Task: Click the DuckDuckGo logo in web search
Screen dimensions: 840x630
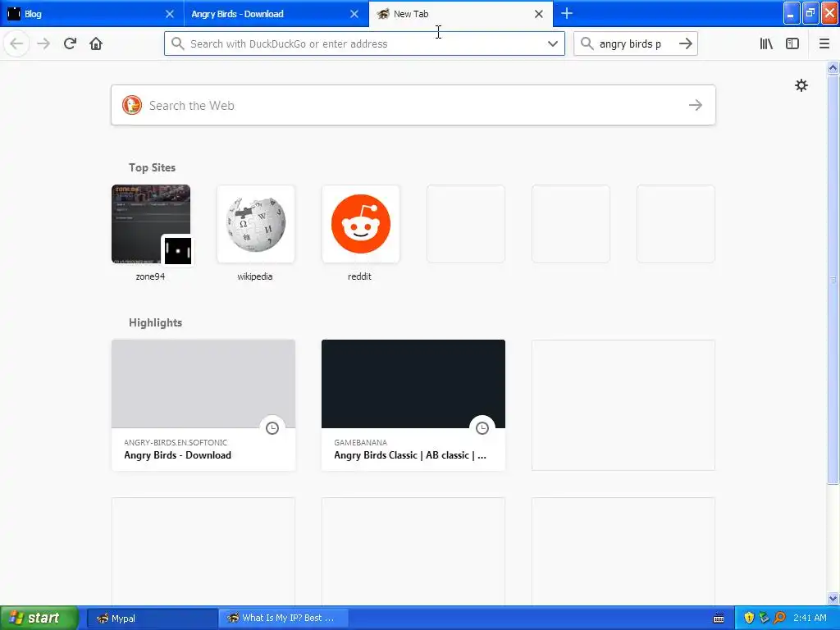Action: 132,105
